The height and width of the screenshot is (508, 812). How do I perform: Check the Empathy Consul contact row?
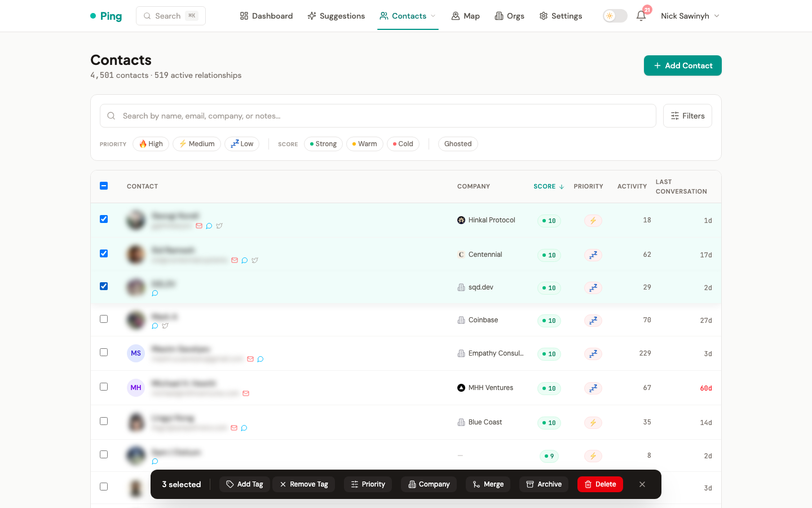click(x=104, y=352)
